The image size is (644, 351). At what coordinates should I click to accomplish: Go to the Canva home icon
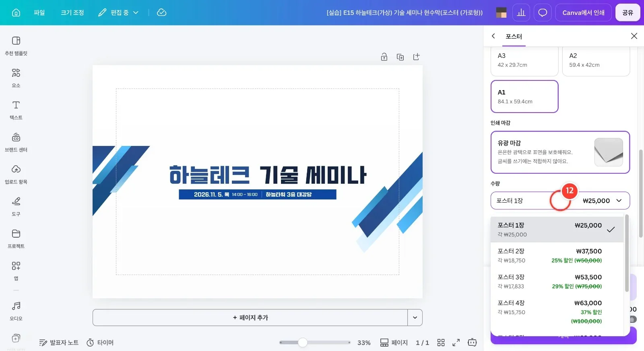[16, 12]
